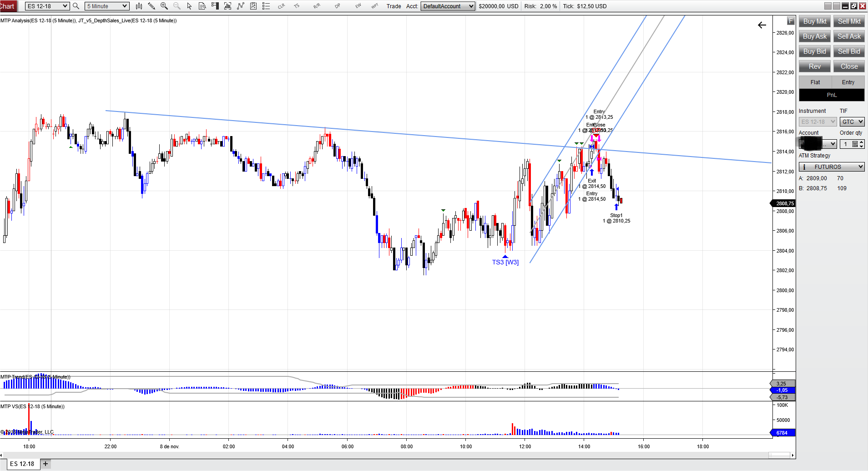
Task: Expand the FUTUROS ATM Strategy dropdown
Action: 832,167
